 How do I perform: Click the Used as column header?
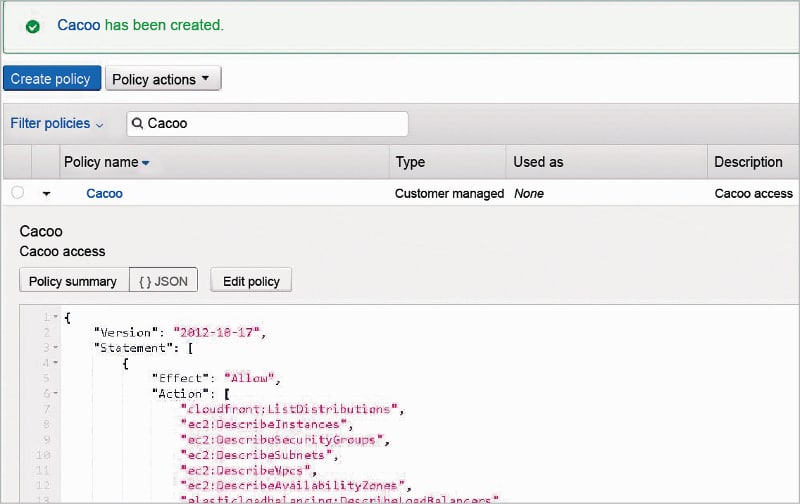point(538,162)
